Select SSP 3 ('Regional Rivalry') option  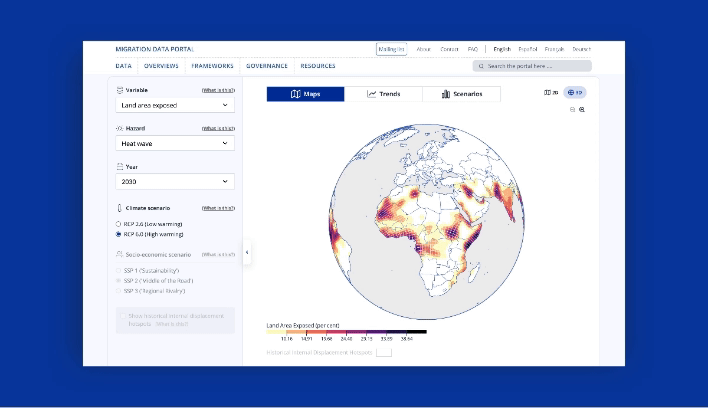119,291
